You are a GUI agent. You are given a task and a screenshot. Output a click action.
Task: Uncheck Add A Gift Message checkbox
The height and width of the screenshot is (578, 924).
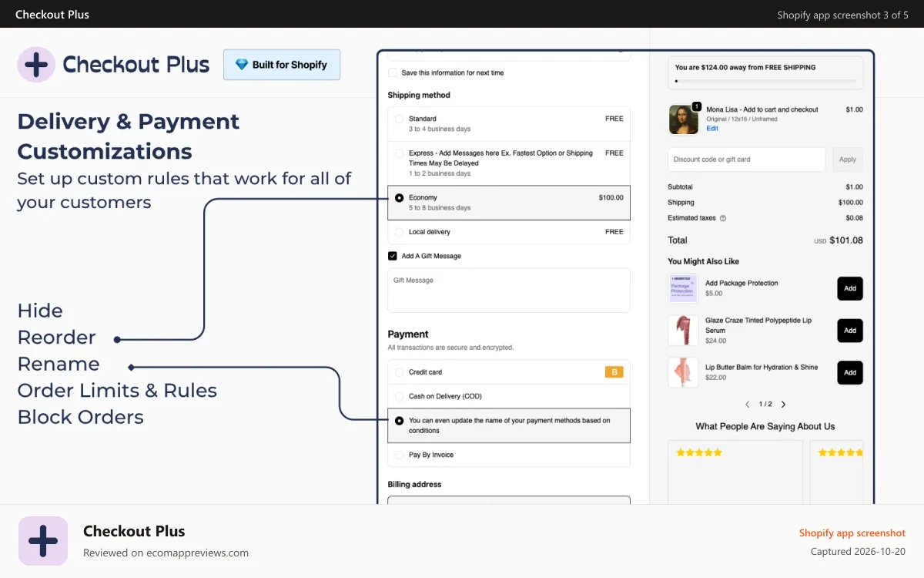[x=393, y=256]
